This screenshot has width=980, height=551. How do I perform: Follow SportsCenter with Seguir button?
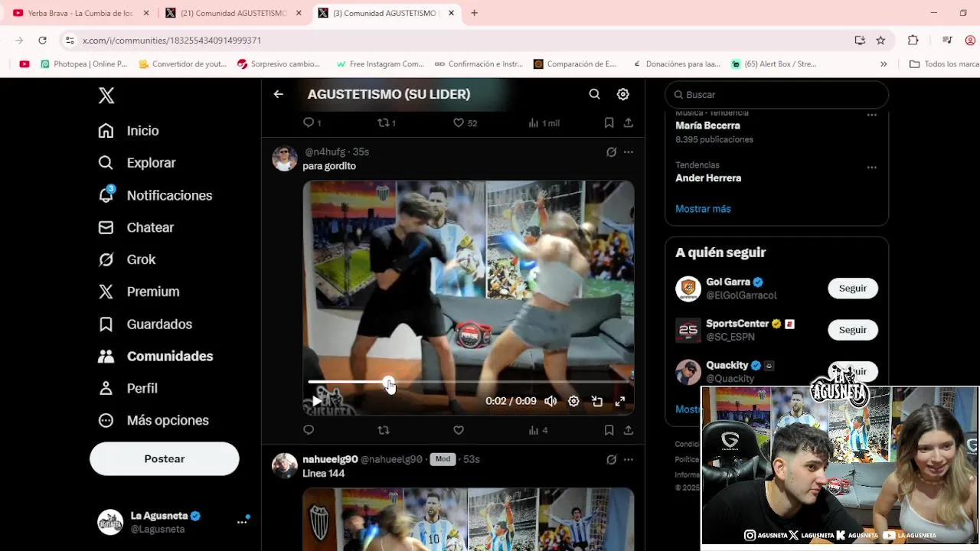852,330
